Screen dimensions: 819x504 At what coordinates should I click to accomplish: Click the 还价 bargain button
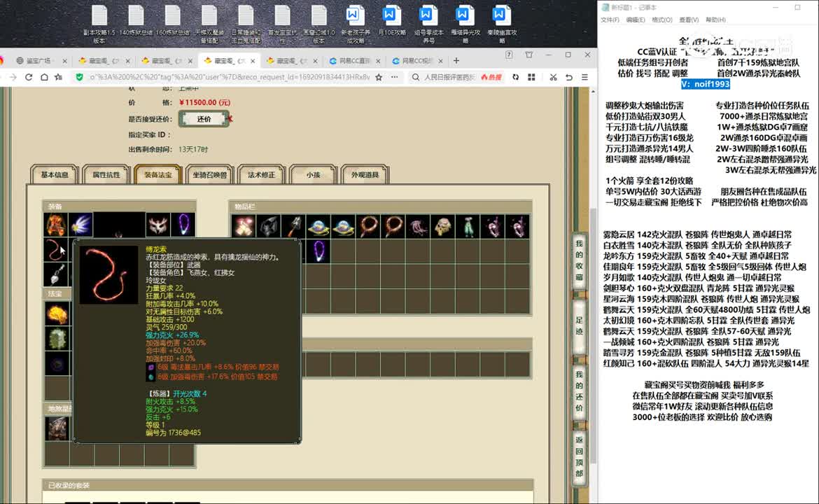(x=204, y=119)
